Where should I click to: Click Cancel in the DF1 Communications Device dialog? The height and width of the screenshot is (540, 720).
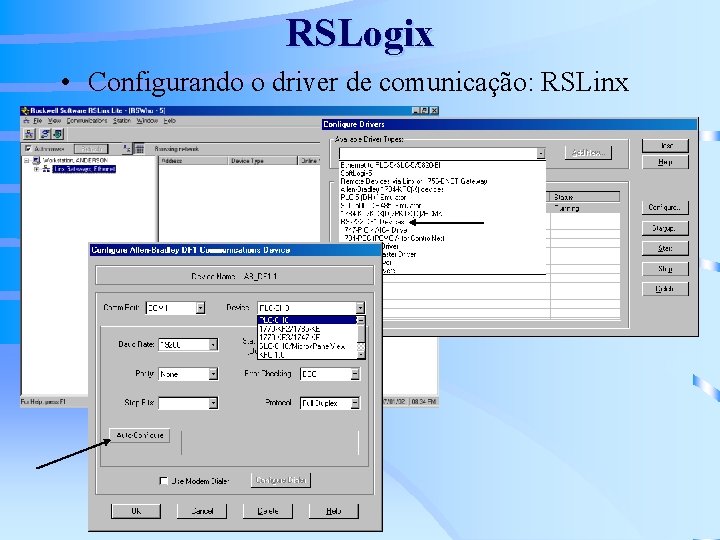pos(202,511)
